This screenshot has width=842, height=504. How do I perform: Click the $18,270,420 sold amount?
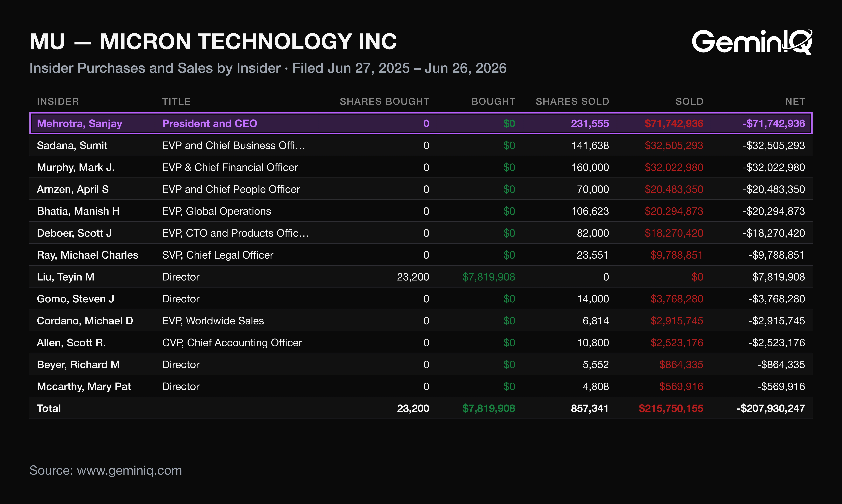pyautogui.click(x=674, y=233)
